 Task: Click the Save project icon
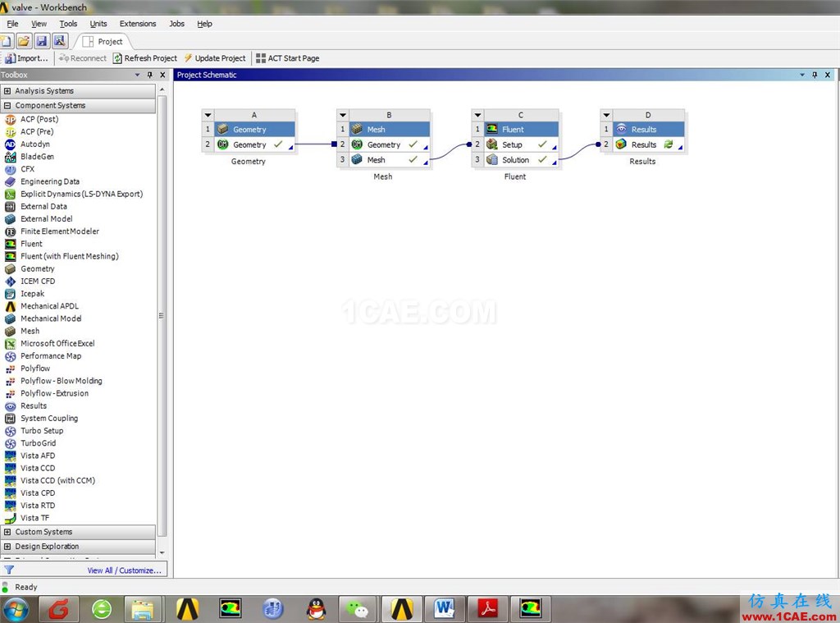pyautogui.click(x=42, y=41)
